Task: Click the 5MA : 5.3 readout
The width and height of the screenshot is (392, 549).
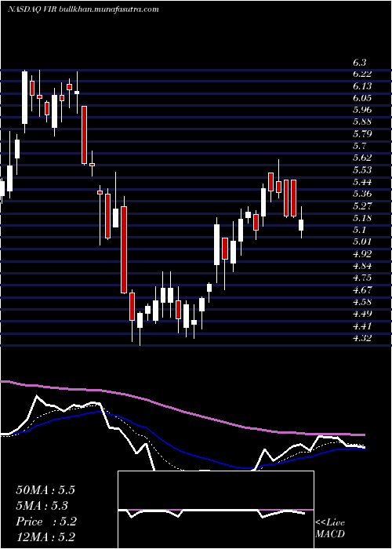Action: pos(42,506)
